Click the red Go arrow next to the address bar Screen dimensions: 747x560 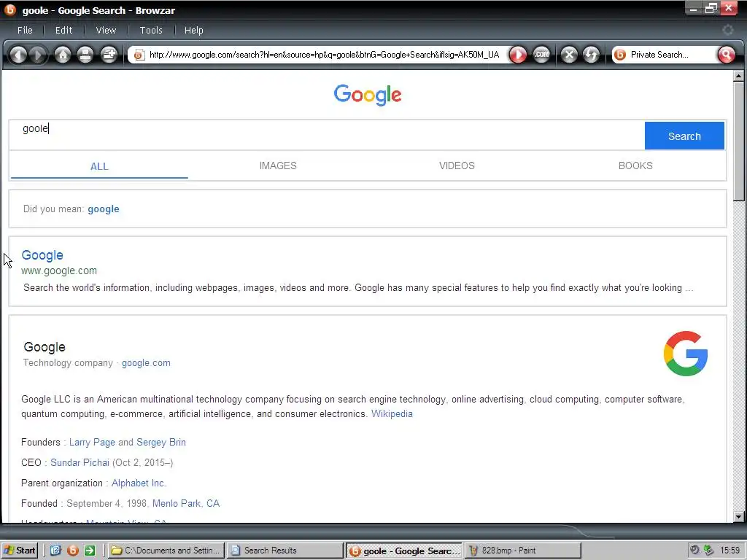coord(518,55)
